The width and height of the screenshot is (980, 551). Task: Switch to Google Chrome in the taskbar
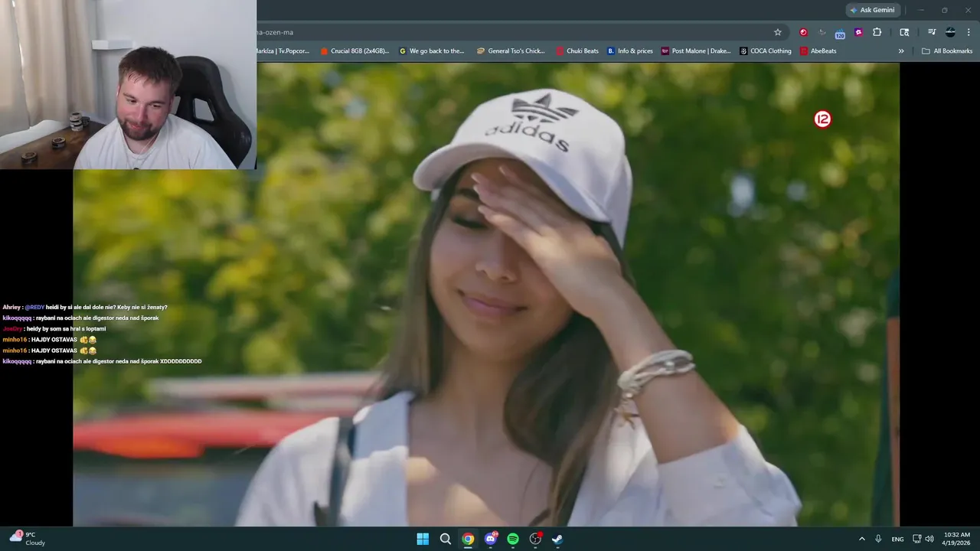468,539
